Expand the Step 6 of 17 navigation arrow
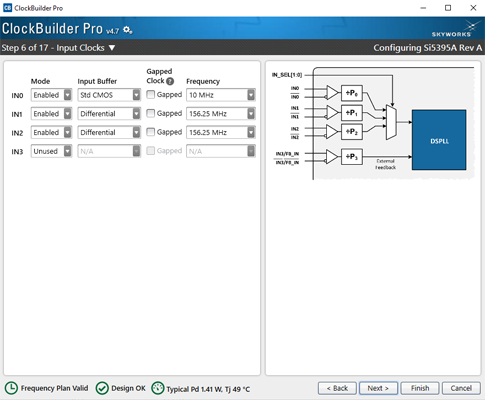The height and width of the screenshot is (400, 485). tap(112, 48)
